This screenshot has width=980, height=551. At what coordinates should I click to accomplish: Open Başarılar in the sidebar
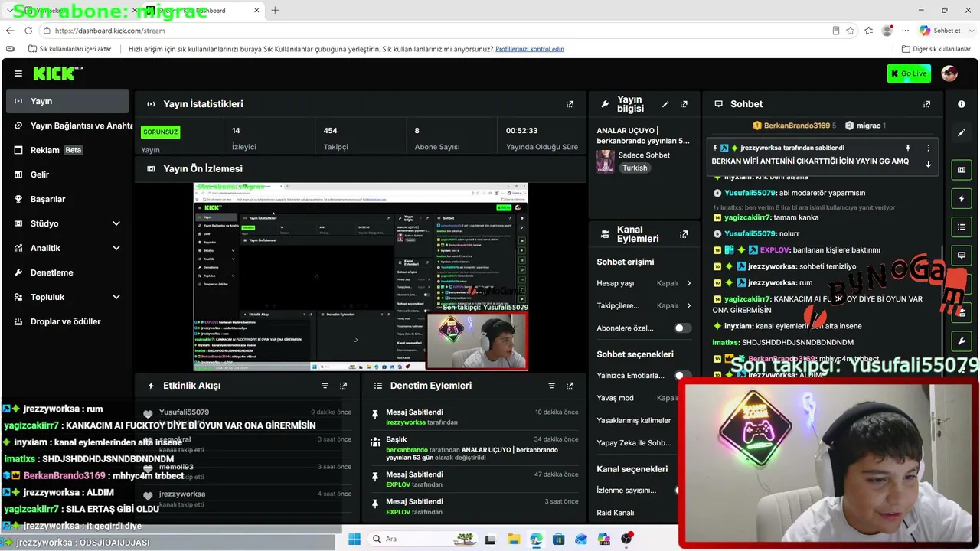click(x=67, y=199)
